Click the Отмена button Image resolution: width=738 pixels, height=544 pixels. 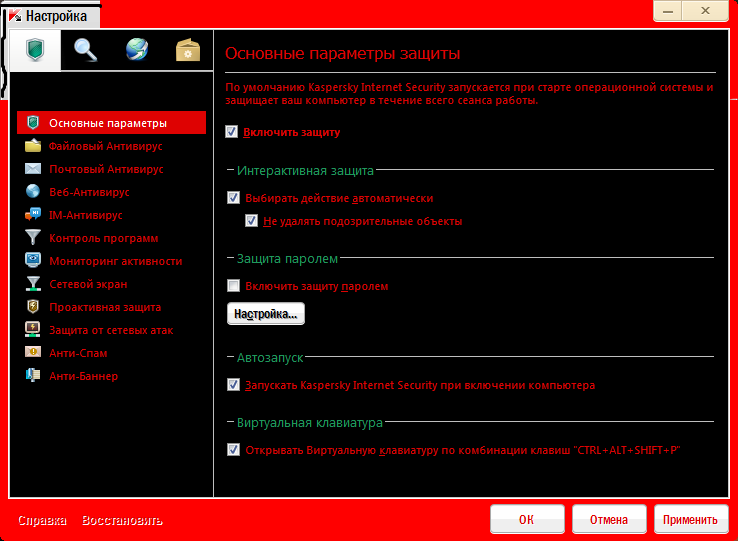(609, 519)
